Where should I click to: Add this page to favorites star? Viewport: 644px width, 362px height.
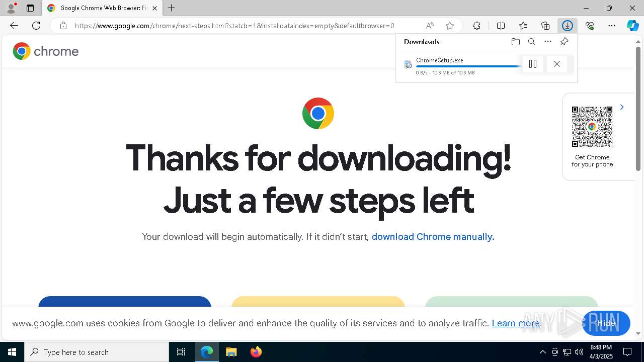[x=450, y=26]
